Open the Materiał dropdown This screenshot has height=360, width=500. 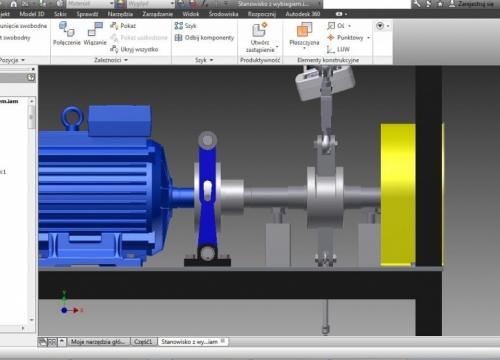pos(90,4)
